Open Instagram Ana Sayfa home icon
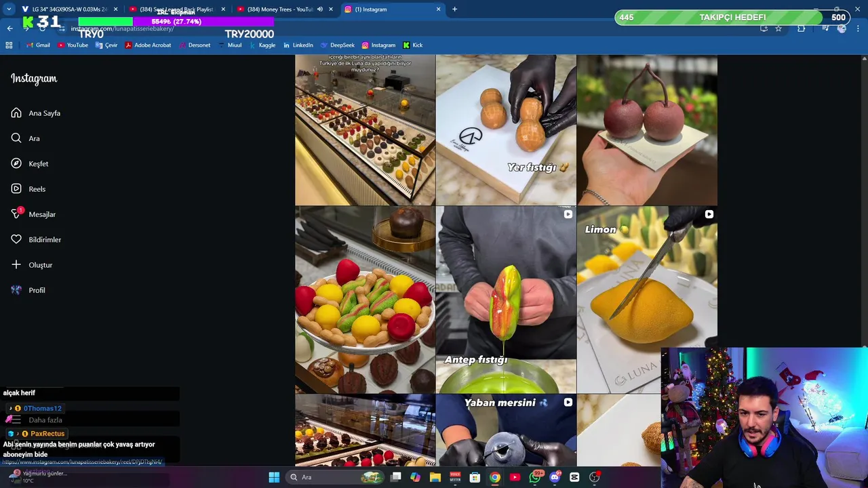 point(16,113)
